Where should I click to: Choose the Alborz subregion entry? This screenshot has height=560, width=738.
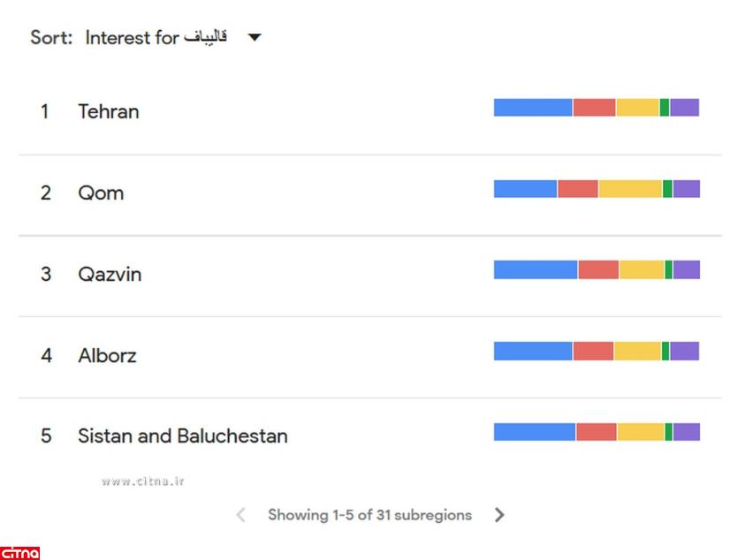pos(107,355)
